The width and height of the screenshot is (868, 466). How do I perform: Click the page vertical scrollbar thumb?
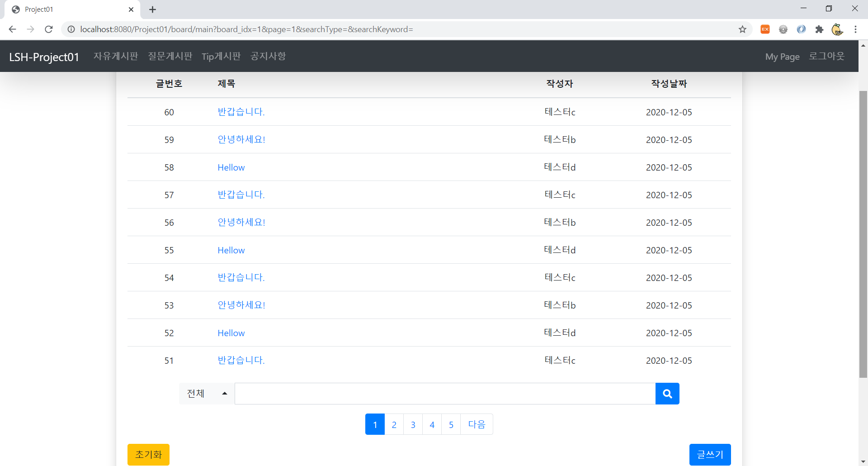(863, 234)
